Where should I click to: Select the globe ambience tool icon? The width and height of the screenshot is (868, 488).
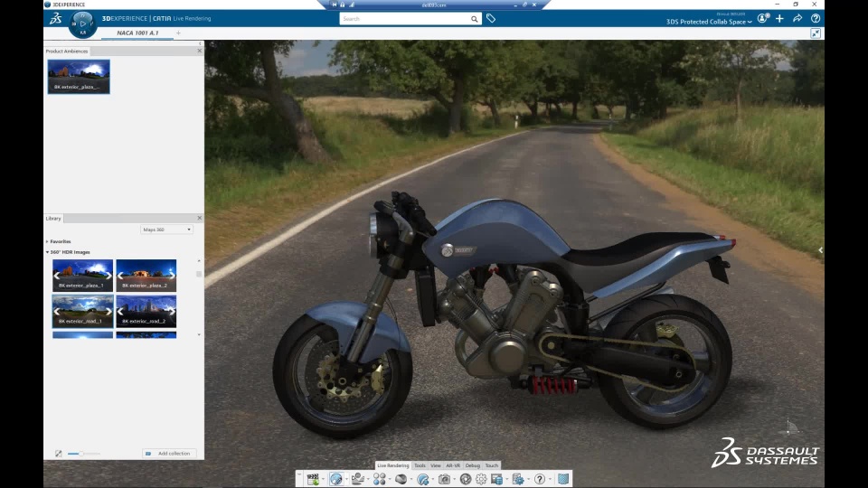[x=336, y=479]
